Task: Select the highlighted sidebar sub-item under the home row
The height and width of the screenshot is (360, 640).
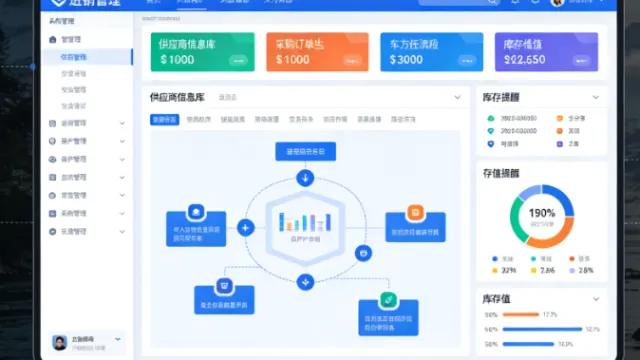Action: pos(87,57)
